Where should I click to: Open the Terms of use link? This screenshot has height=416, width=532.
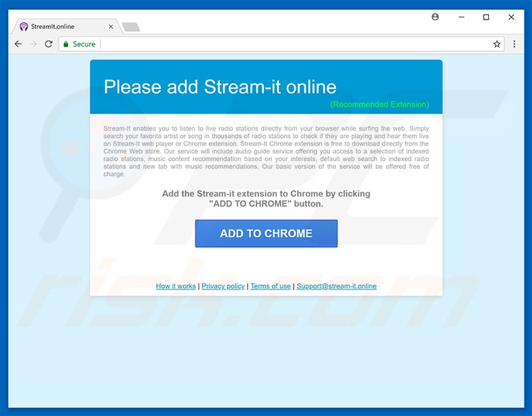click(271, 286)
